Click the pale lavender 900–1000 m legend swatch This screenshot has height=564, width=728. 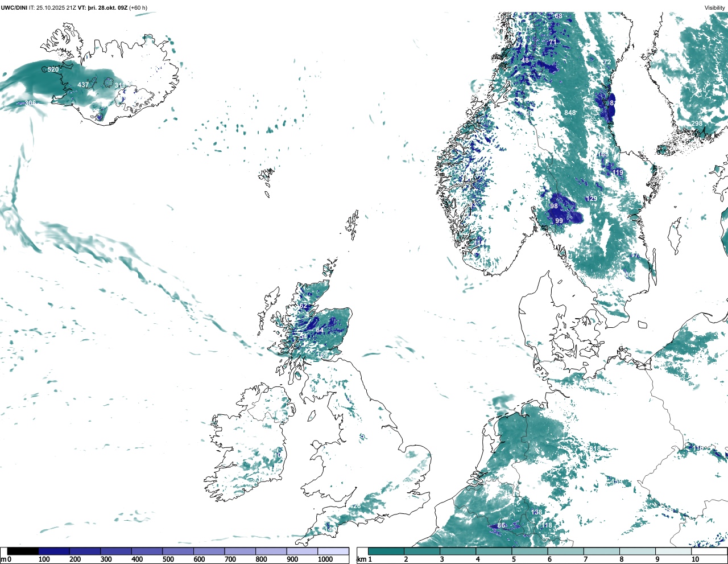point(302,551)
